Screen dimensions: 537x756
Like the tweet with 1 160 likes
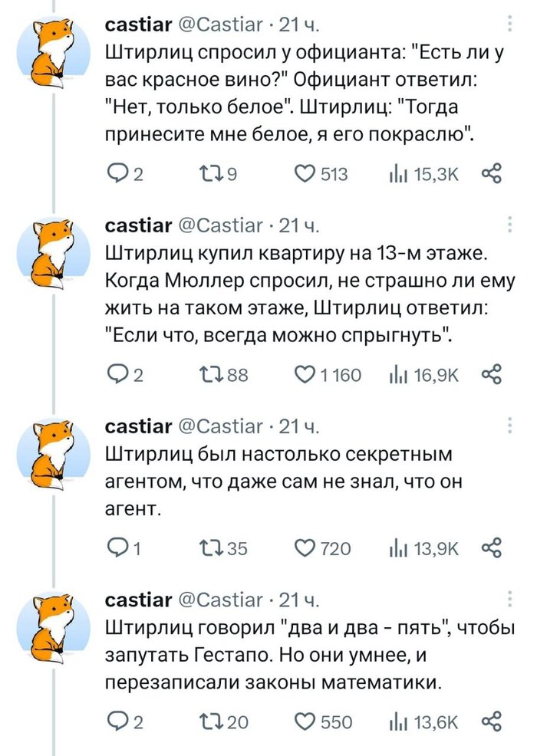coord(305,375)
